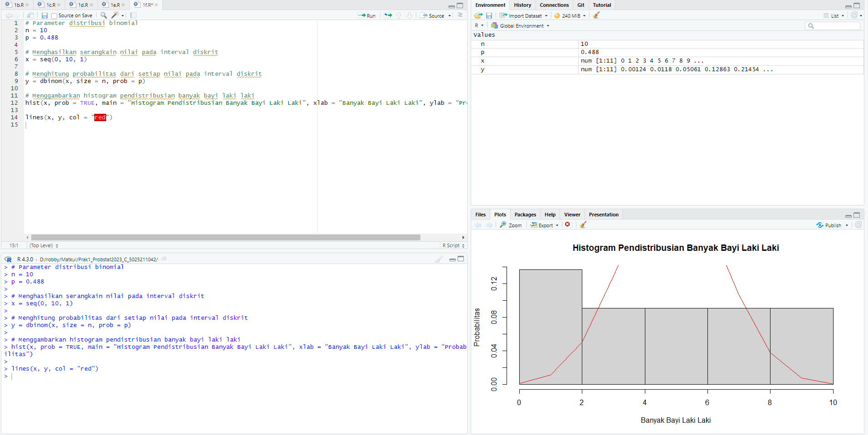Open the Viewer tab
The height and width of the screenshot is (435, 868).
[x=572, y=215]
